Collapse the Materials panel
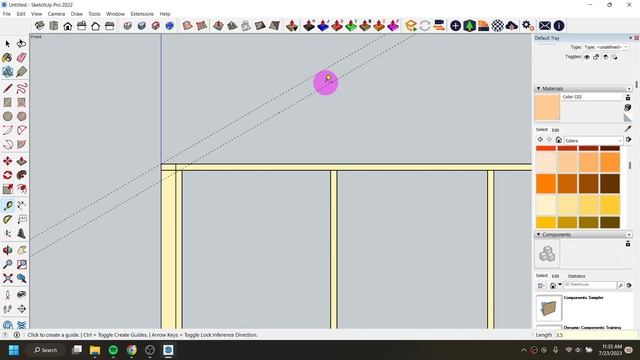Viewport: 640px width, 360px height. coord(538,88)
